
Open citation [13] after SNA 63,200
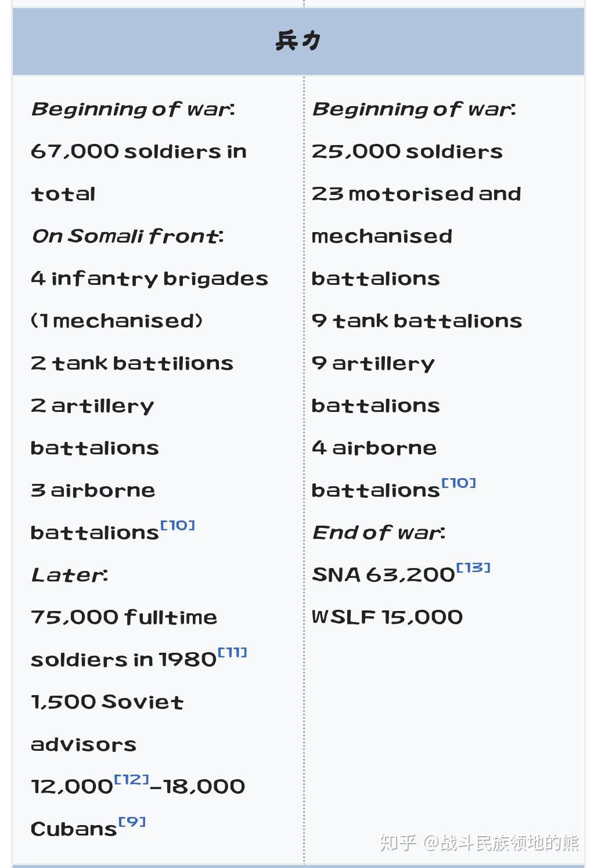pyautogui.click(x=474, y=568)
